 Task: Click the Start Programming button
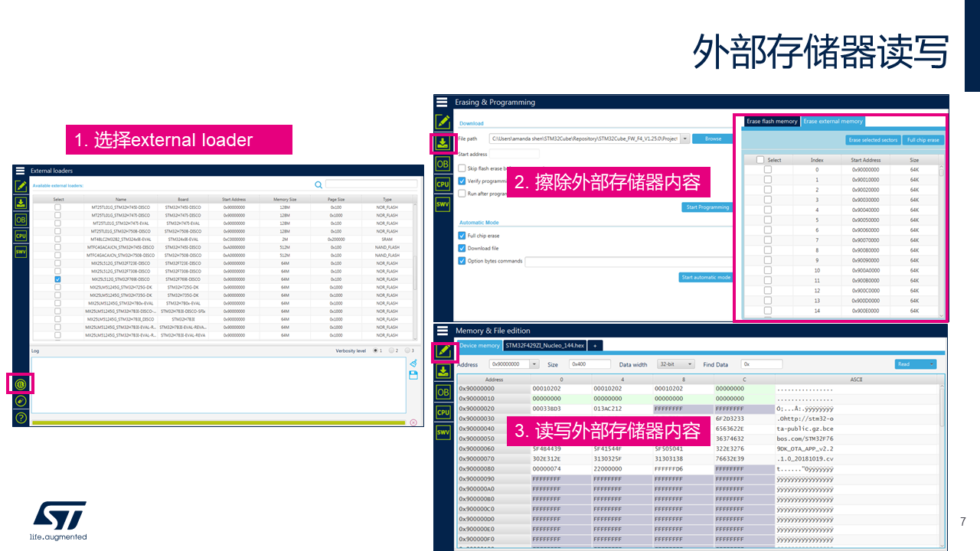tap(706, 207)
